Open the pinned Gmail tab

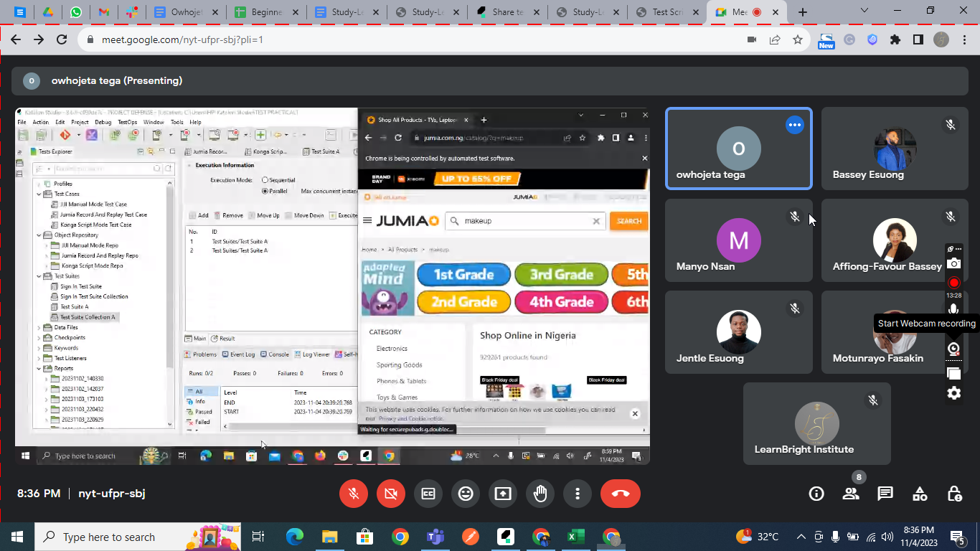pos(104,12)
